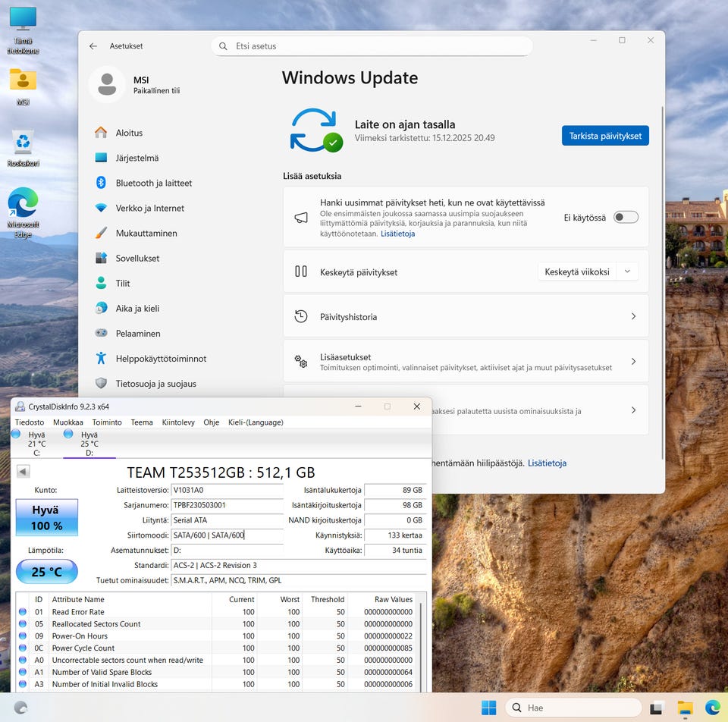Select the Power-On Hours attribute row
Screen dimensions: 728x722
[218, 636]
